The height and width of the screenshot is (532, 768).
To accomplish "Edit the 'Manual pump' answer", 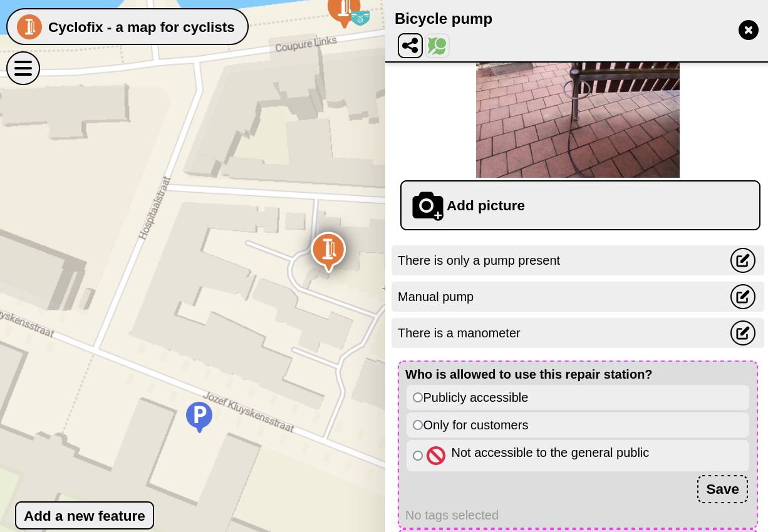I will coord(742,297).
